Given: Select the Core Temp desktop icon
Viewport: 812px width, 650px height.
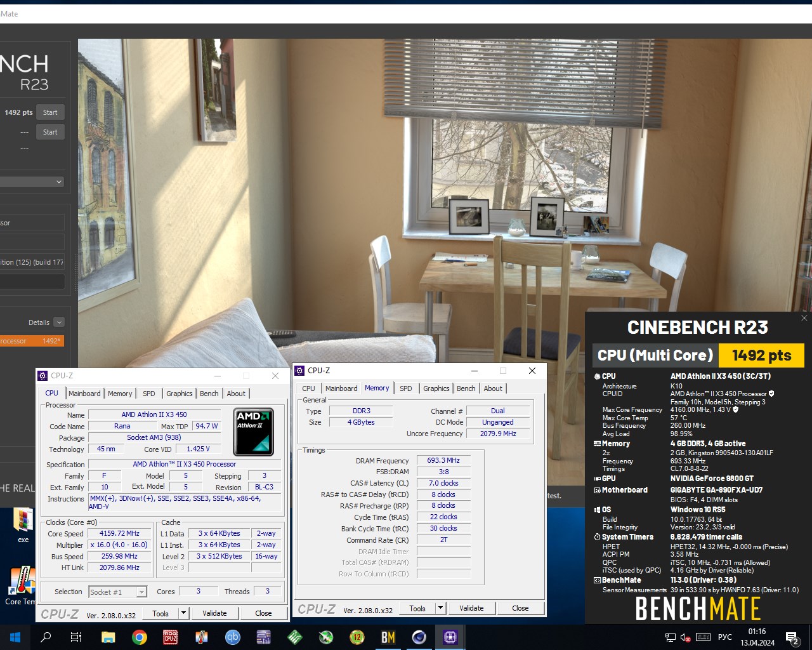Looking at the screenshot, I should [20, 585].
